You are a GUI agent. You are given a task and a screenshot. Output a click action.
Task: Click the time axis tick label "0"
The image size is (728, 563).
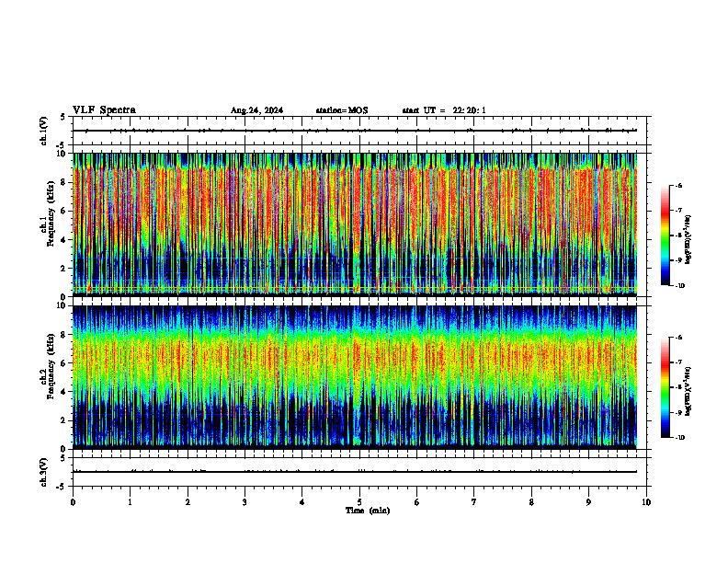click(73, 502)
